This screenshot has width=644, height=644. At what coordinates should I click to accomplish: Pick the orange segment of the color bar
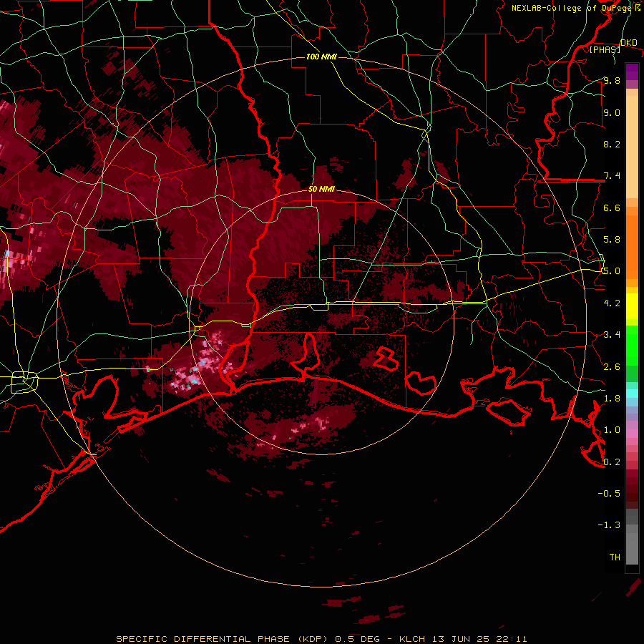(x=632, y=246)
